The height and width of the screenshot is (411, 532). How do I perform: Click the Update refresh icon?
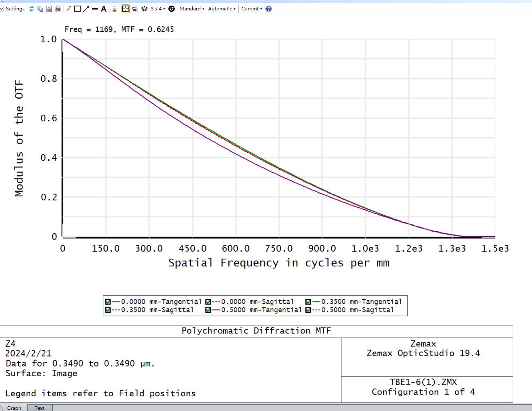pyautogui.click(x=31, y=9)
